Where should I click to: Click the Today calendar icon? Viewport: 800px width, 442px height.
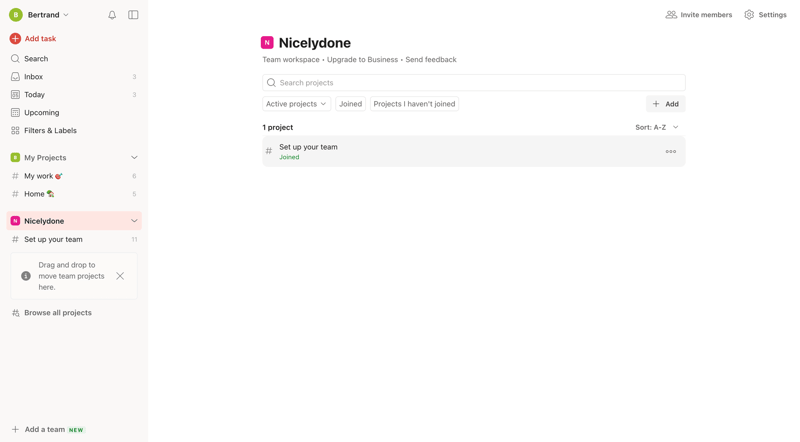pos(15,94)
